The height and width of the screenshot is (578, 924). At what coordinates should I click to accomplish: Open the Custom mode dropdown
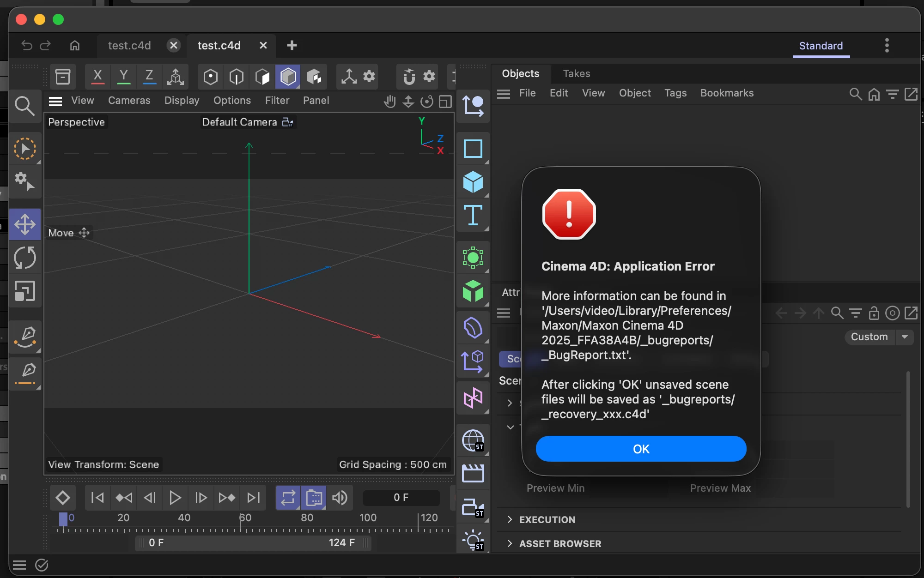coord(905,337)
